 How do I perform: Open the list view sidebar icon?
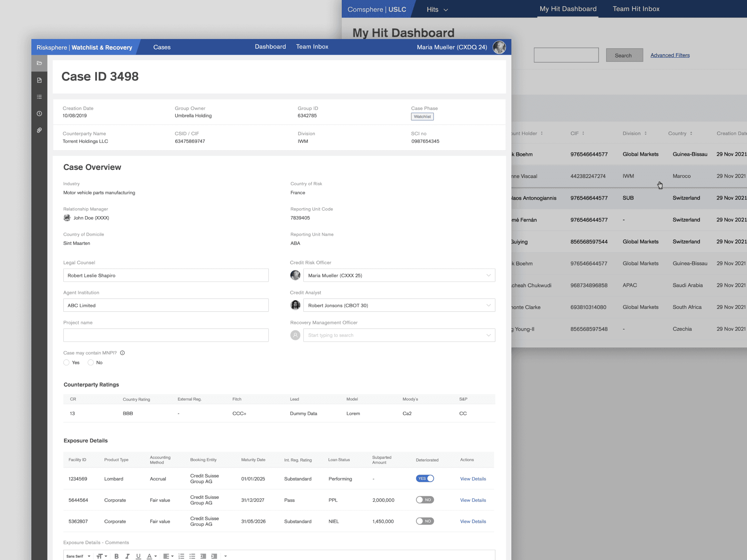[x=39, y=97]
